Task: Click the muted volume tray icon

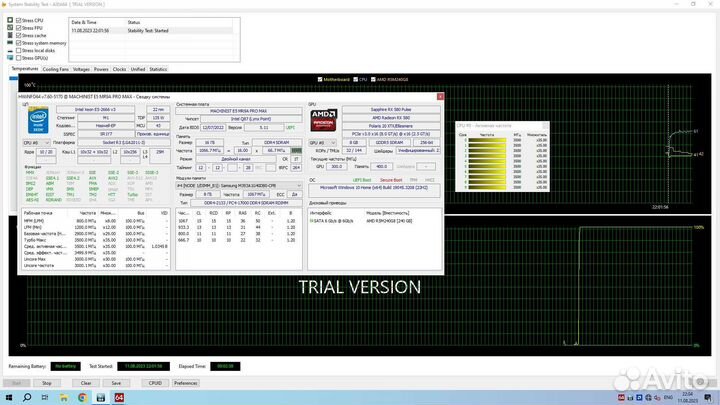Action: [657, 398]
